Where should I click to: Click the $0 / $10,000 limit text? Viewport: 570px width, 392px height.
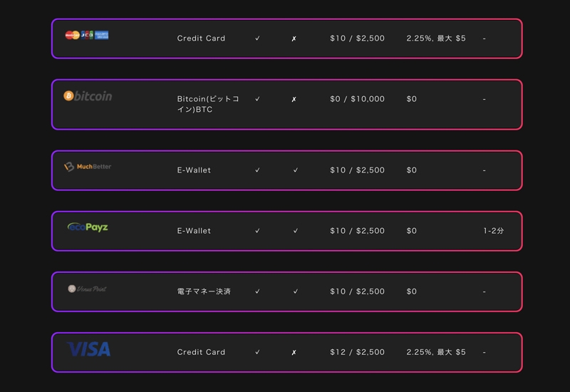point(357,99)
